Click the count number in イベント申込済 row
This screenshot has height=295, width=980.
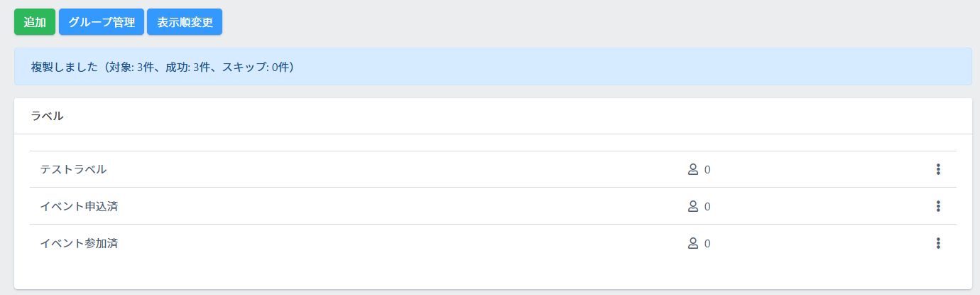click(707, 207)
